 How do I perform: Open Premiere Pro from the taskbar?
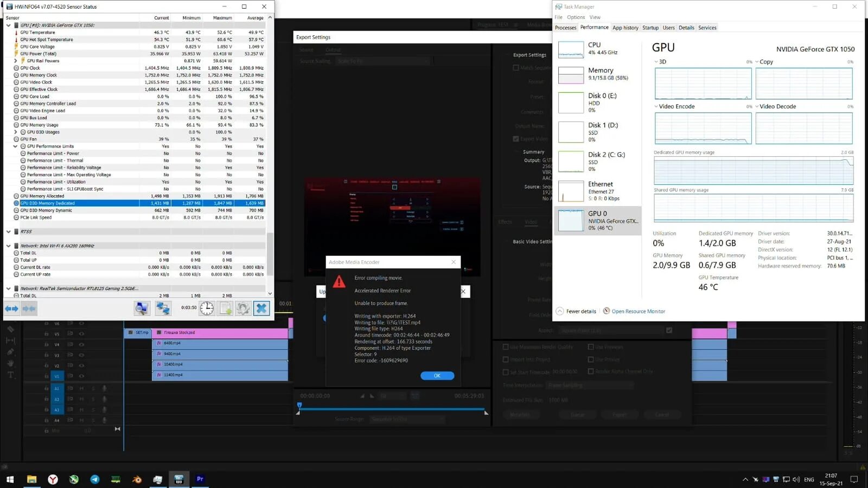click(200, 479)
